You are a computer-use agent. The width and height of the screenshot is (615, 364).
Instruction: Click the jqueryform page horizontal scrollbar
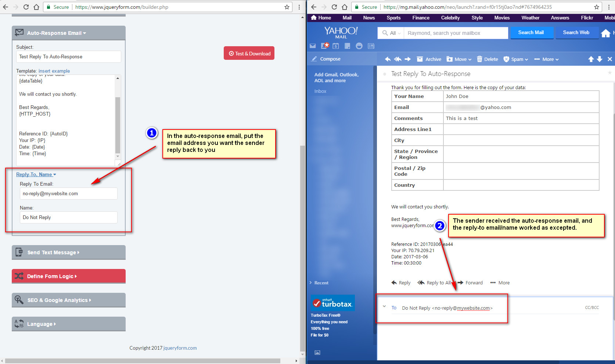(143, 361)
